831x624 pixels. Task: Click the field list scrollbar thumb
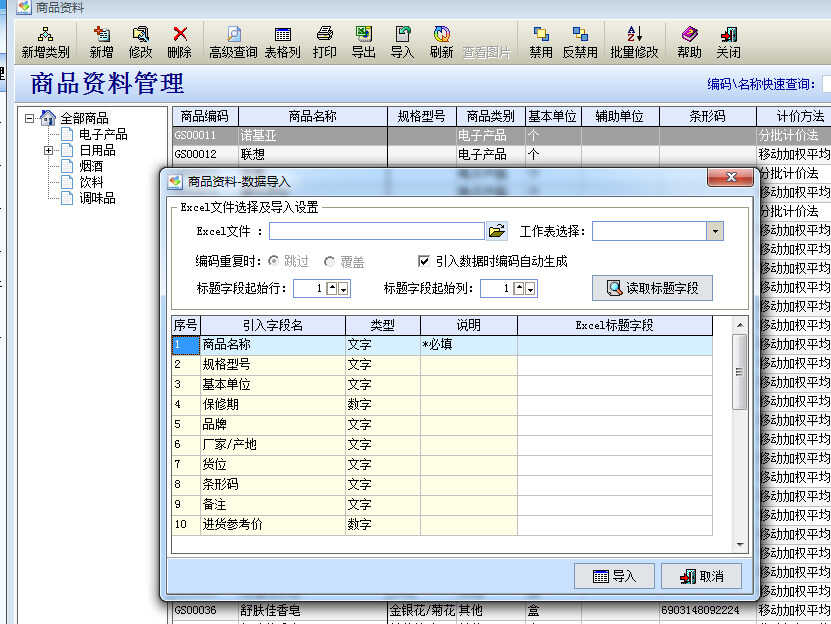739,372
